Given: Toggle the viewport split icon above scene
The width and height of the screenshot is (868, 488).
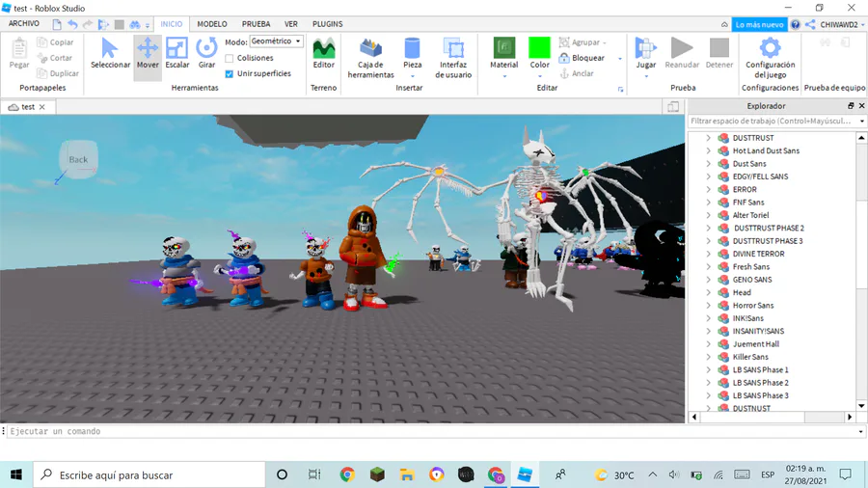Looking at the screenshot, I should [x=673, y=107].
